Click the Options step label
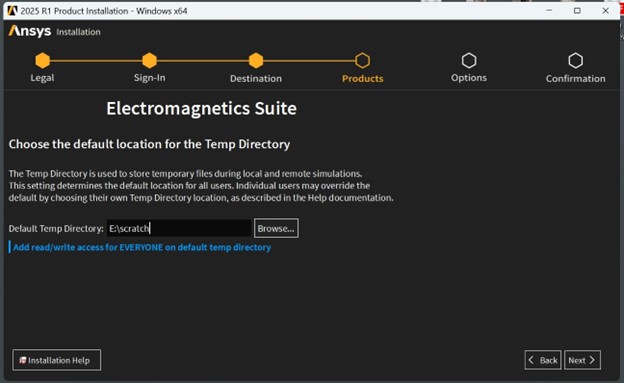 [469, 78]
